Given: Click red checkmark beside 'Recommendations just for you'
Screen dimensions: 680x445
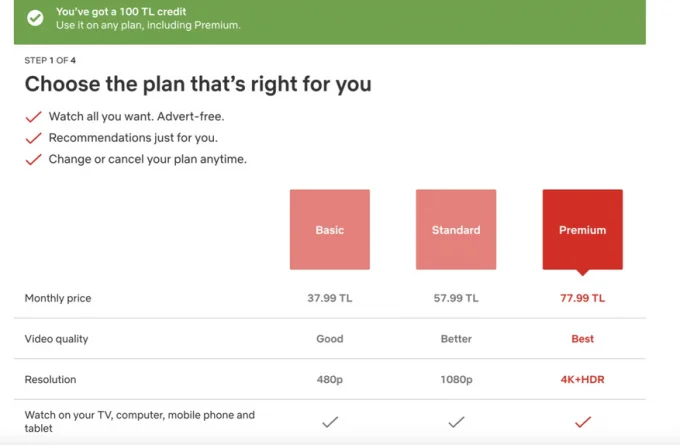Looking at the screenshot, I should point(33,138).
